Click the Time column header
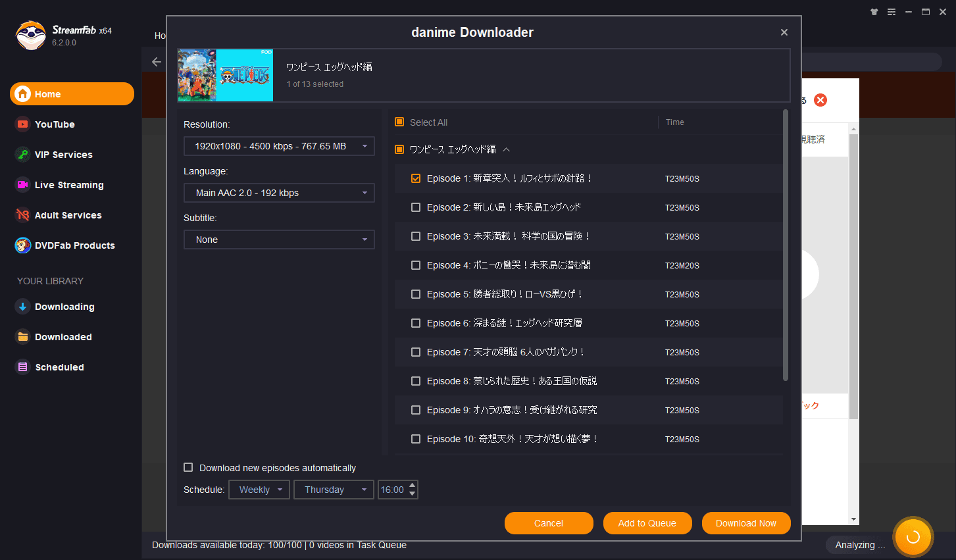This screenshot has width=956, height=560. click(x=674, y=122)
